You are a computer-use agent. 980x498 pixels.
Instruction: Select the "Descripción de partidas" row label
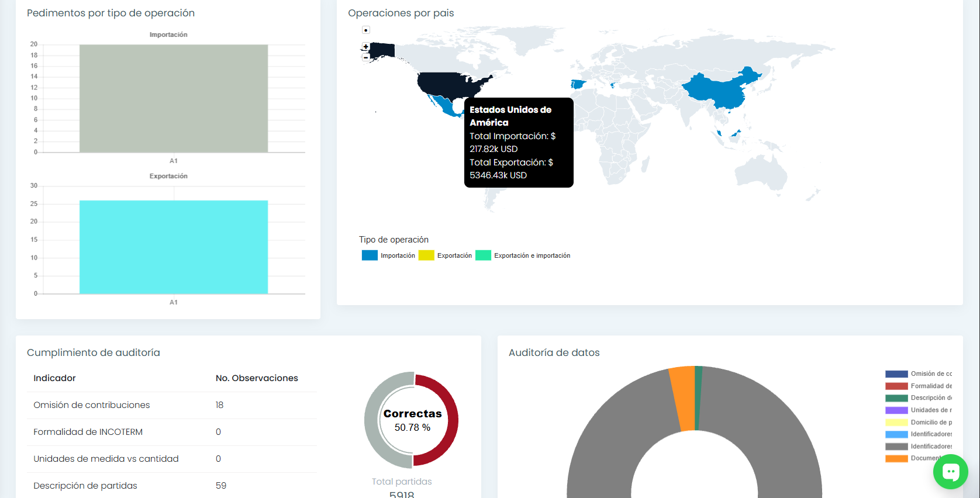[x=85, y=486]
